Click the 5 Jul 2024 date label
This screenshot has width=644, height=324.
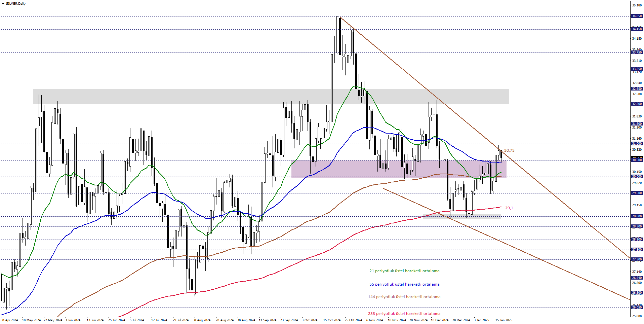click(x=137, y=320)
